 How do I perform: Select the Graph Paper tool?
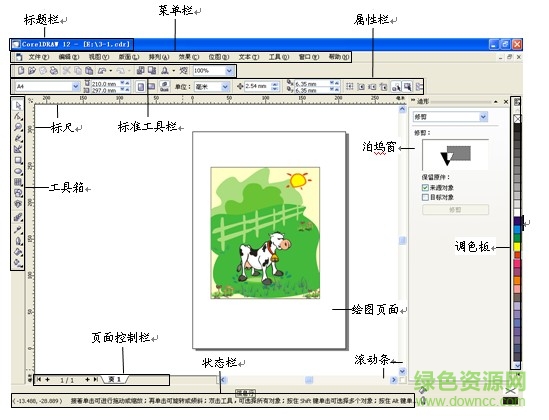pos(18,182)
